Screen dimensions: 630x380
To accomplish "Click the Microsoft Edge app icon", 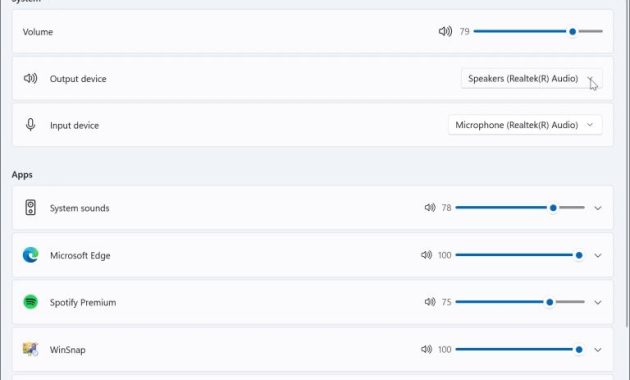I will coord(31,255).
